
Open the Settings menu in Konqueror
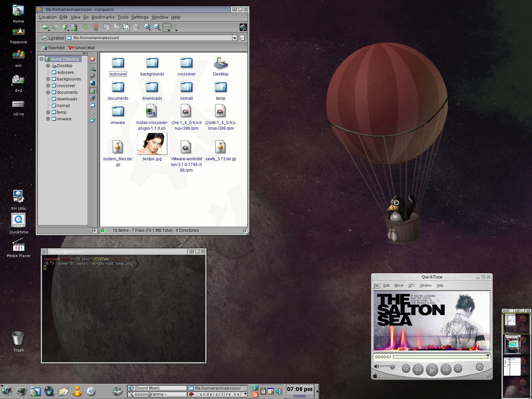pos(140,17)
